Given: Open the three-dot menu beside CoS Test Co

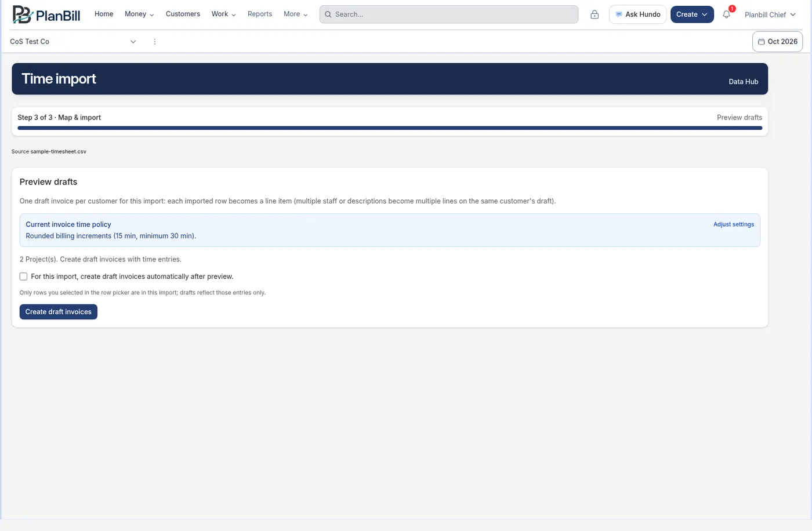Looking at the screenshot, I should 154,42.
